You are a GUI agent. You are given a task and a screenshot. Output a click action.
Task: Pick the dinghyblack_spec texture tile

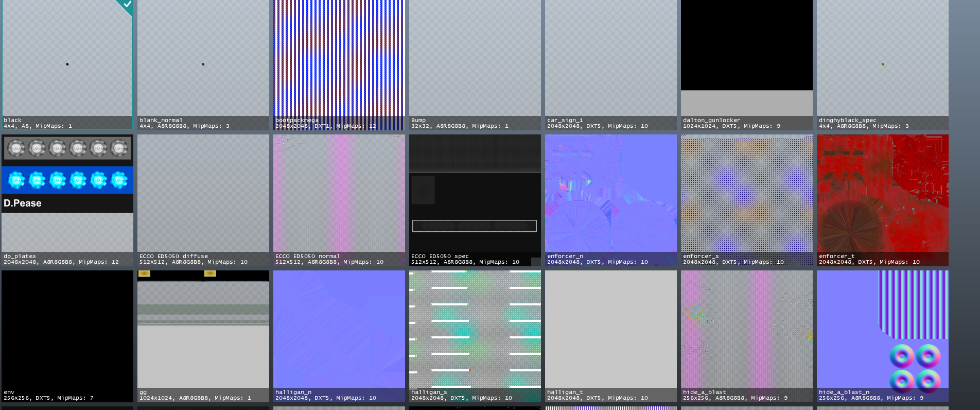tap(882, 64)
